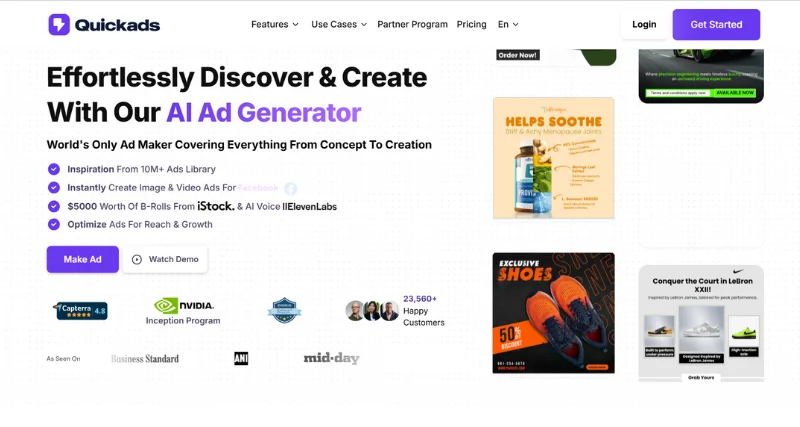Click the Capterra 4.8 rating badge

[x=81, y=310]
